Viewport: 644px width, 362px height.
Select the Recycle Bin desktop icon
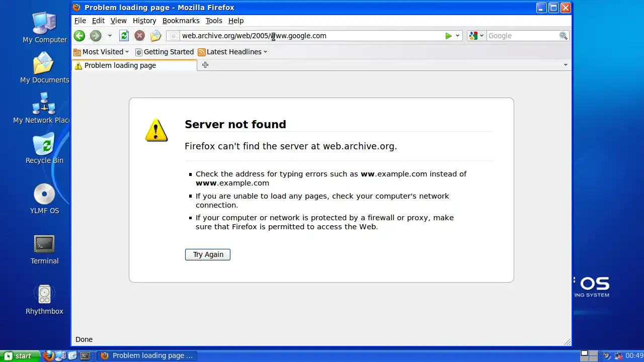45,148
